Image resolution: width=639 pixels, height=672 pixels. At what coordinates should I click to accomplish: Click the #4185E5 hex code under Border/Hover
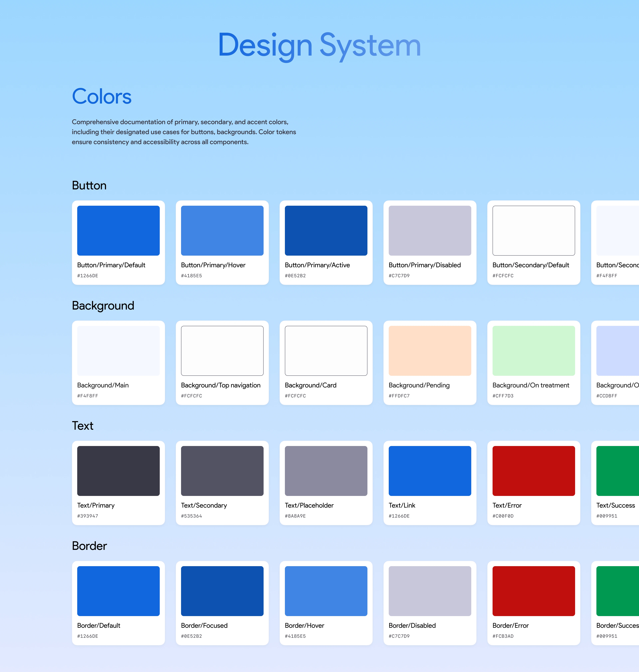click(295, 636)
